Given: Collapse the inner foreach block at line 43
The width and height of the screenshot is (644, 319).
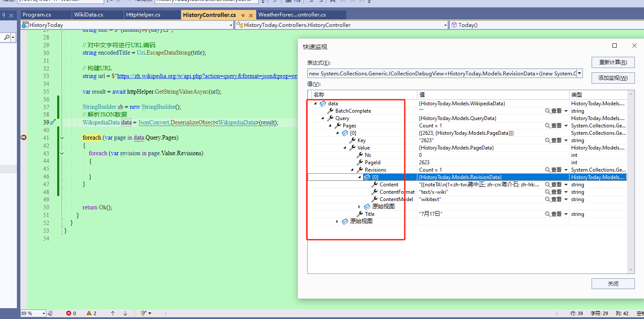Looking at the screenshot, I should tap(62, 153).
